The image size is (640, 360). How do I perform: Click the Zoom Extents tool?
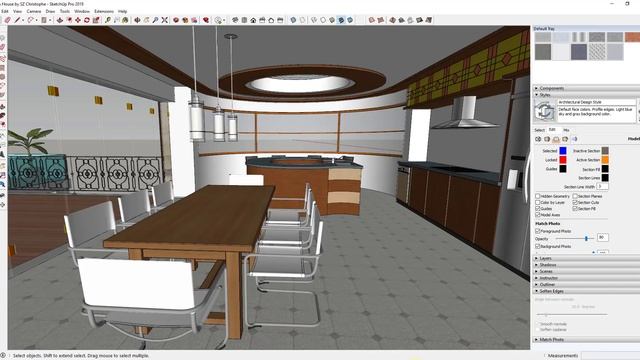(164, 20)
